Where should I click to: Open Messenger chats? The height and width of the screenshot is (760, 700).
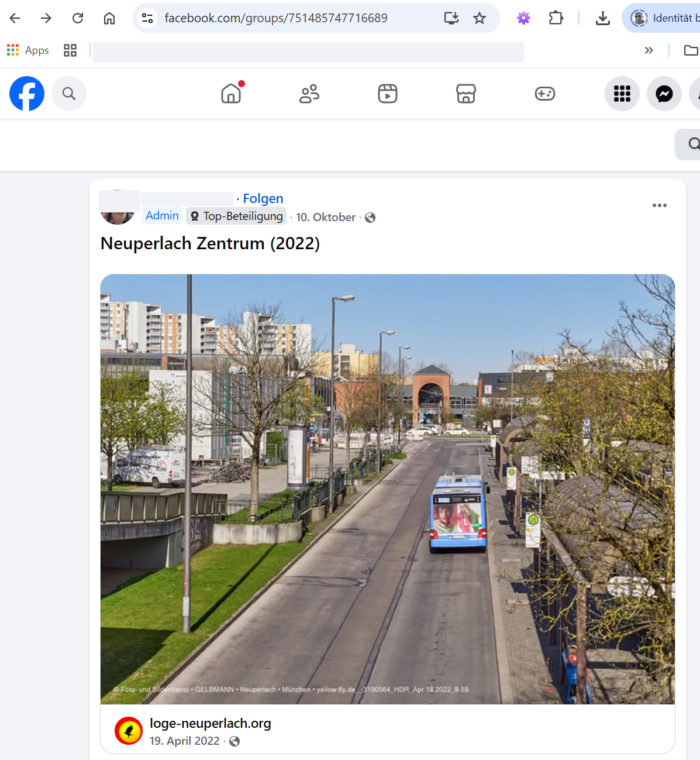coord(664,94)
